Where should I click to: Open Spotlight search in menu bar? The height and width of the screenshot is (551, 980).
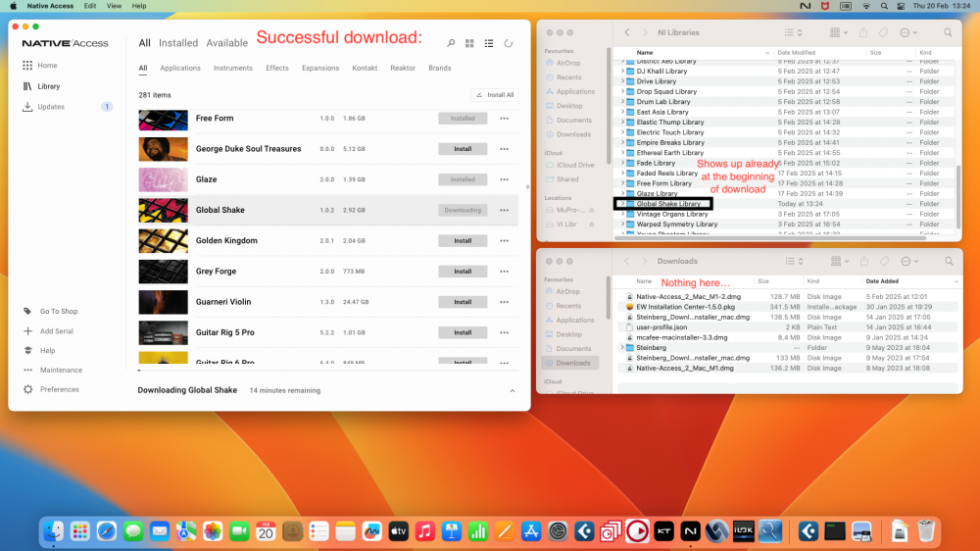(x=884, y=6)
